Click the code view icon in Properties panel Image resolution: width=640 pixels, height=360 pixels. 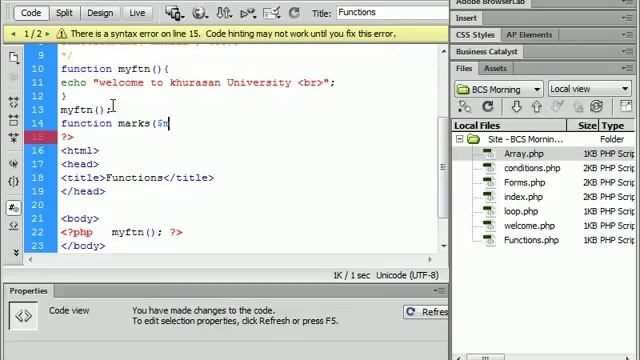(23, 316)
